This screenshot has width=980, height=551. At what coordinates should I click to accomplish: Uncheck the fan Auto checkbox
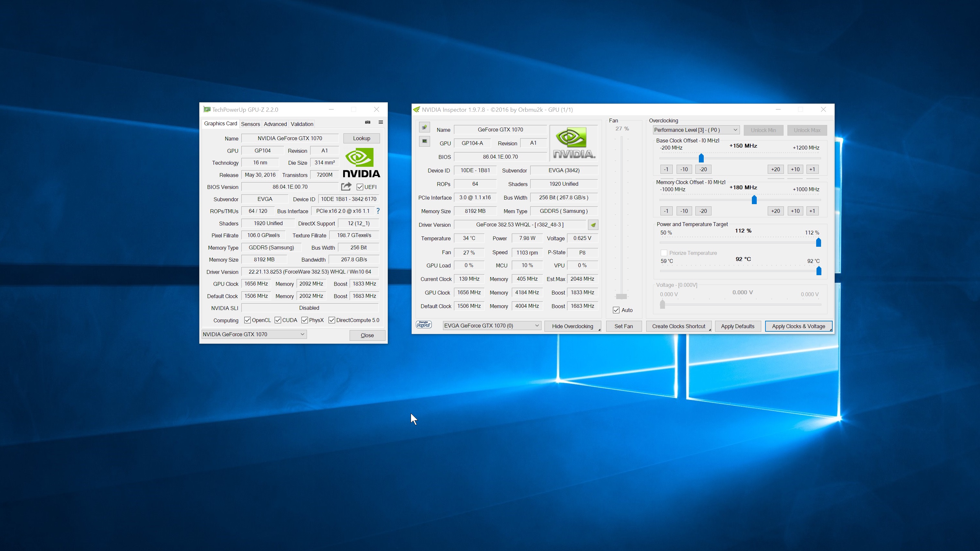click(x=616, y=310)
